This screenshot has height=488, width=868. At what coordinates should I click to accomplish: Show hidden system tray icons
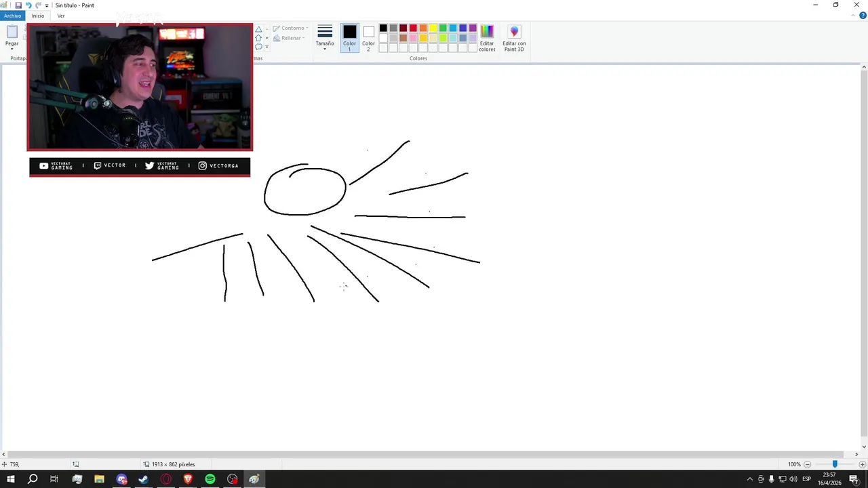point(749,479)
